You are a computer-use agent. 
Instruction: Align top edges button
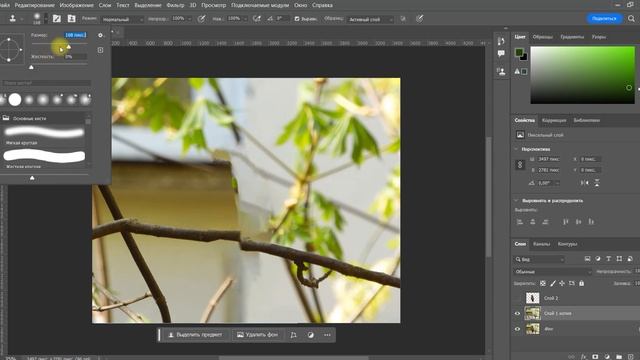pos(566,222)
